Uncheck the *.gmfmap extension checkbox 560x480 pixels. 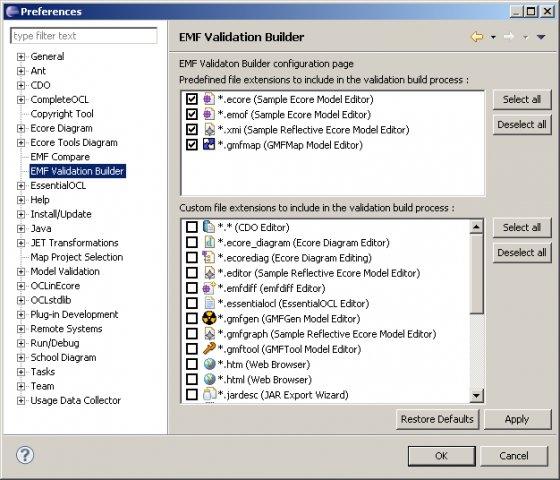pos(192,145)
